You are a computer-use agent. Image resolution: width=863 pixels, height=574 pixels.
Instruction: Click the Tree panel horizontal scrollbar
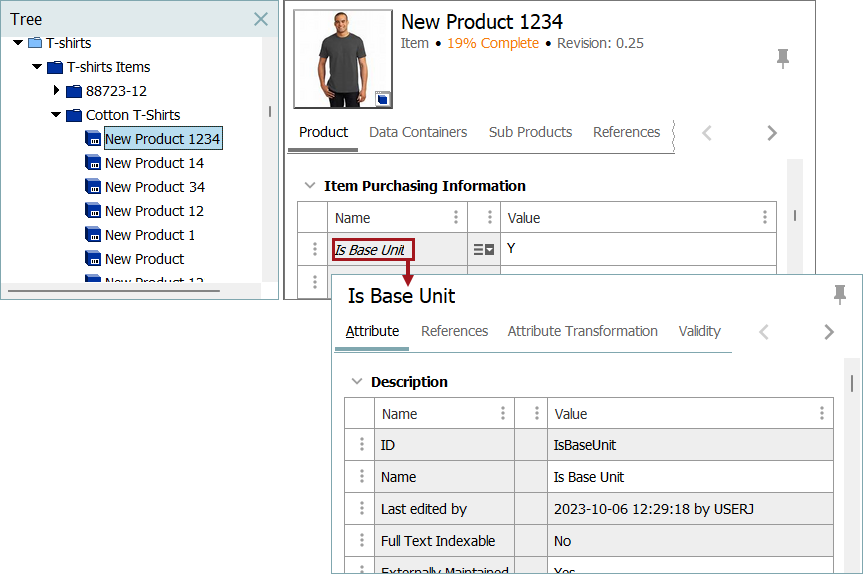[113, 291]
